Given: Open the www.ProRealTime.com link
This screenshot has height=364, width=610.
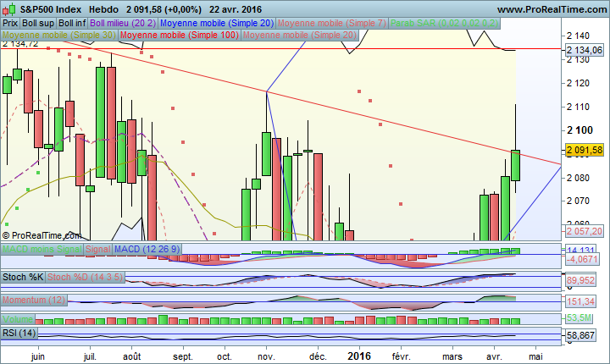Looking at the screenshot, I should pos(552,9).
